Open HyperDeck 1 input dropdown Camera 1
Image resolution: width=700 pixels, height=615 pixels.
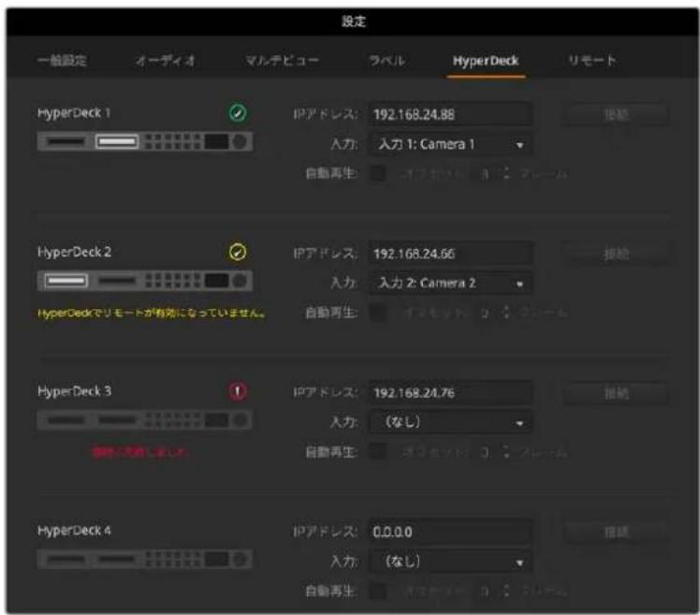pyautogui.click(x=450, y=144)
